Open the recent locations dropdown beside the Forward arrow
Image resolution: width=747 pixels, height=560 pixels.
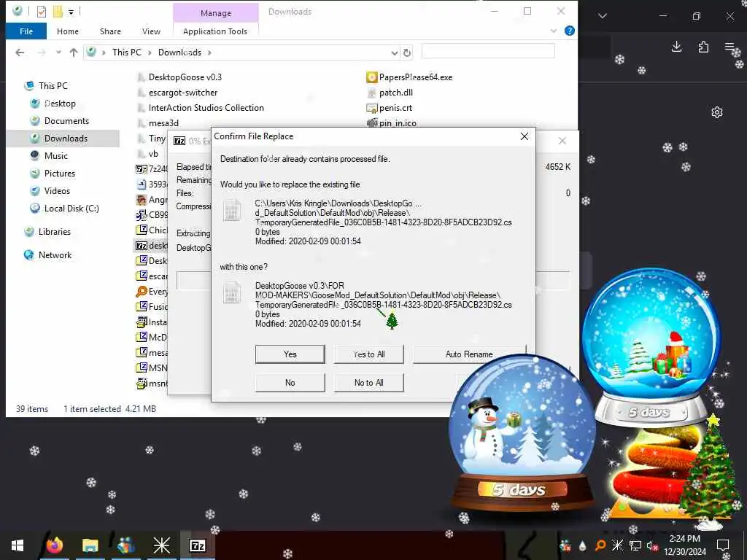coord(58,52)
